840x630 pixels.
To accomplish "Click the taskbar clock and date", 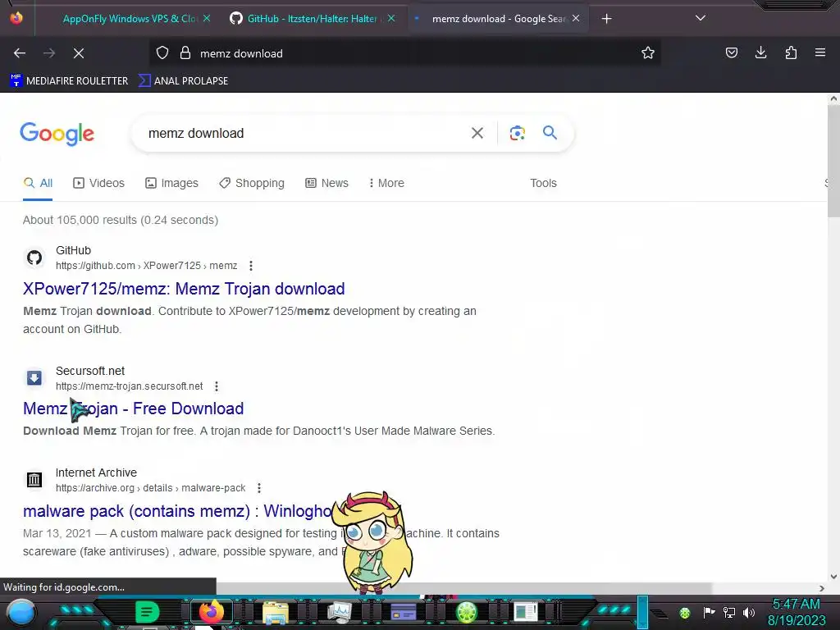I will [796, 612].
